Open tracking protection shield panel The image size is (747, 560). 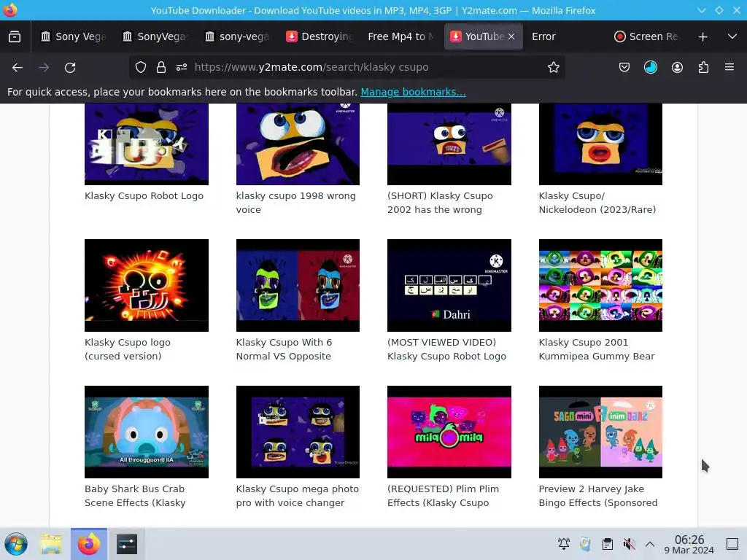(x=141, y=68)
